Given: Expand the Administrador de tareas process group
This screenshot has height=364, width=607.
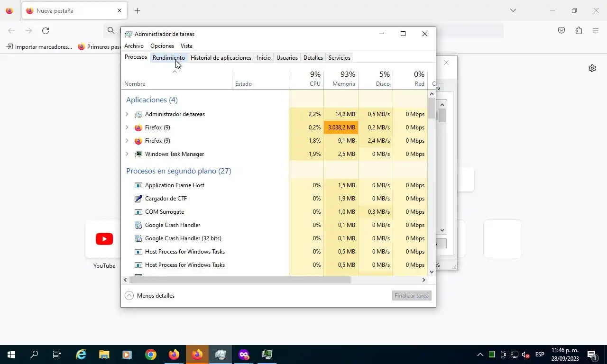Looking at the screenshot, I should pyautogui.click(x=127, y=114).
